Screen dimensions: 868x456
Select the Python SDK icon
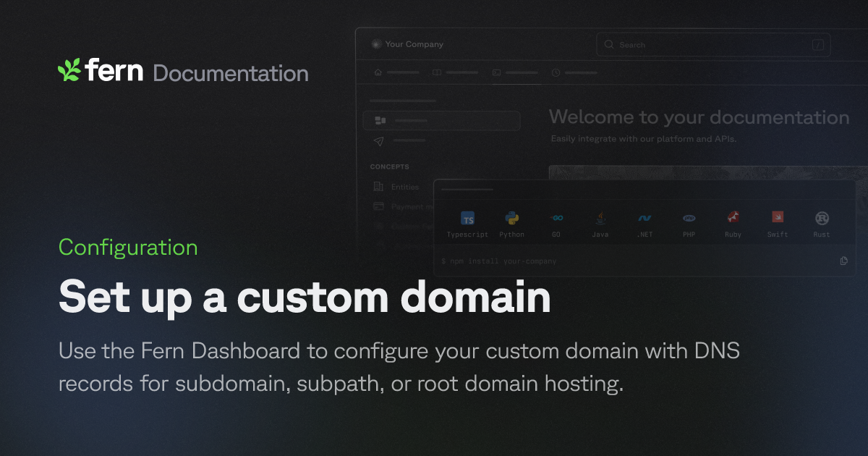512,219
